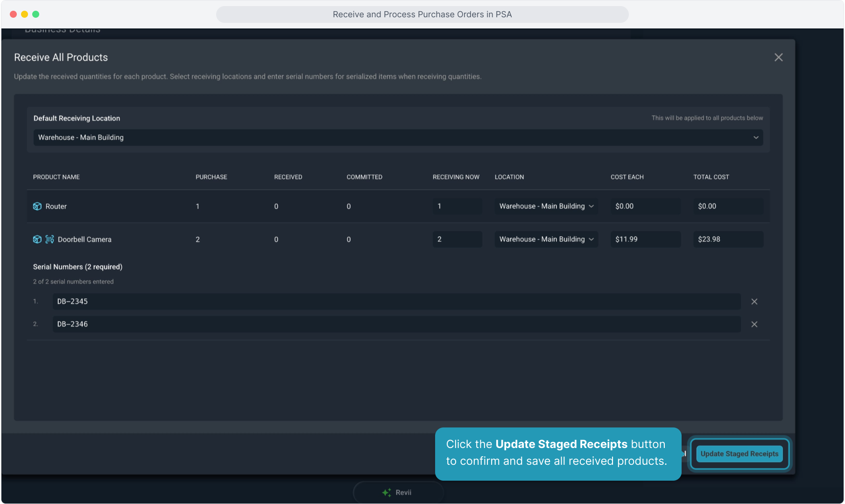Open the Revii assistant button
This screenshot has width=845, height=504.
(x=398, y=492)
